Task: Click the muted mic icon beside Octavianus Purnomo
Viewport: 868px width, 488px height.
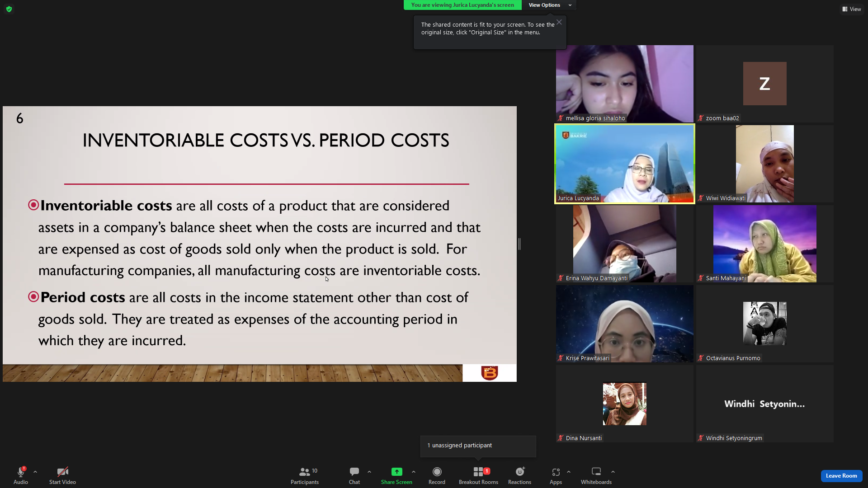Action: click(701, 358)
